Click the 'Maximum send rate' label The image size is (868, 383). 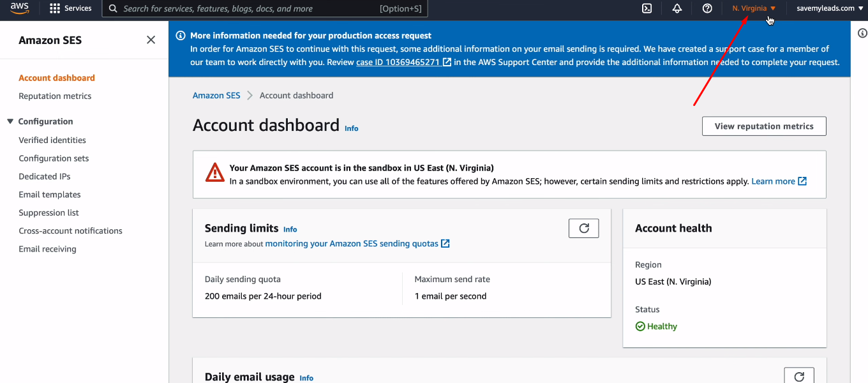pyautogui.click(x=453, y=280)
